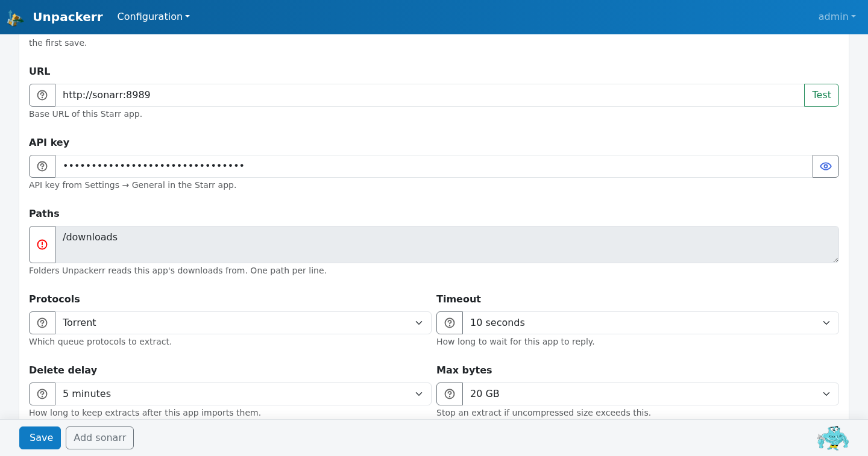Open help for the API key field
The image size is (868, 456).
[42, 166]
